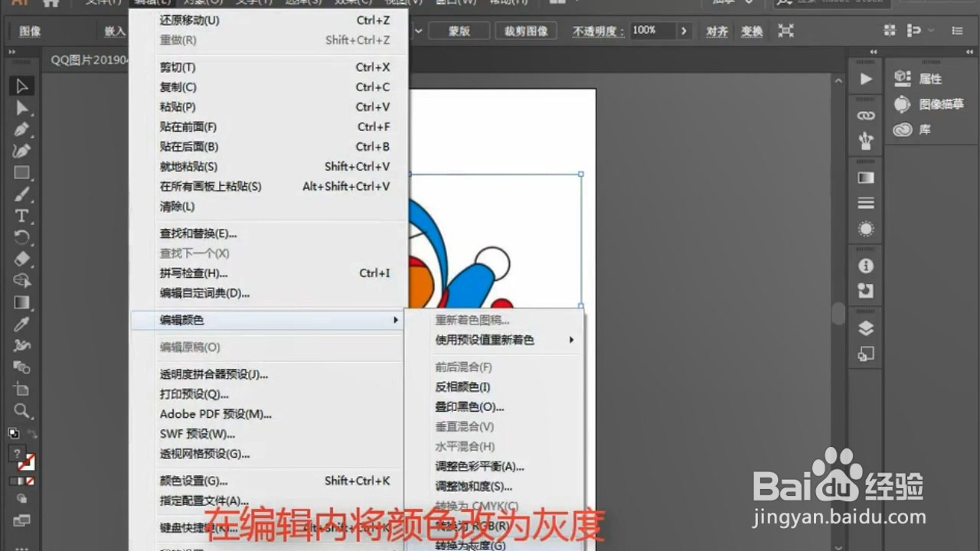980x551 pixels.
Task: Open the Artboards panel icon
Action: coord(866,354)
